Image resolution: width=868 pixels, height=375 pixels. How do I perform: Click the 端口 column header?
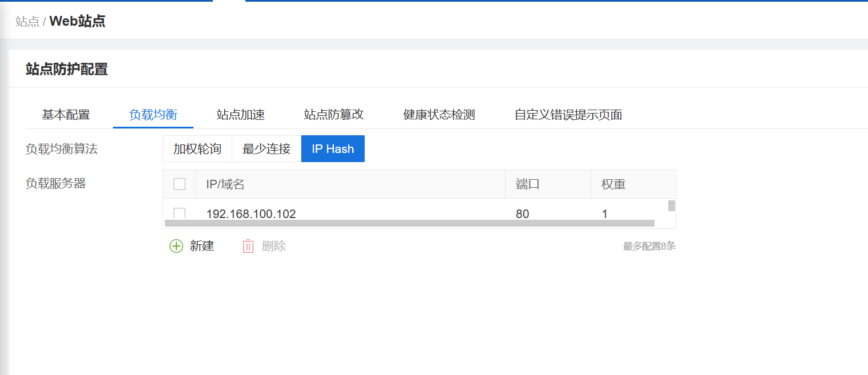527,184
